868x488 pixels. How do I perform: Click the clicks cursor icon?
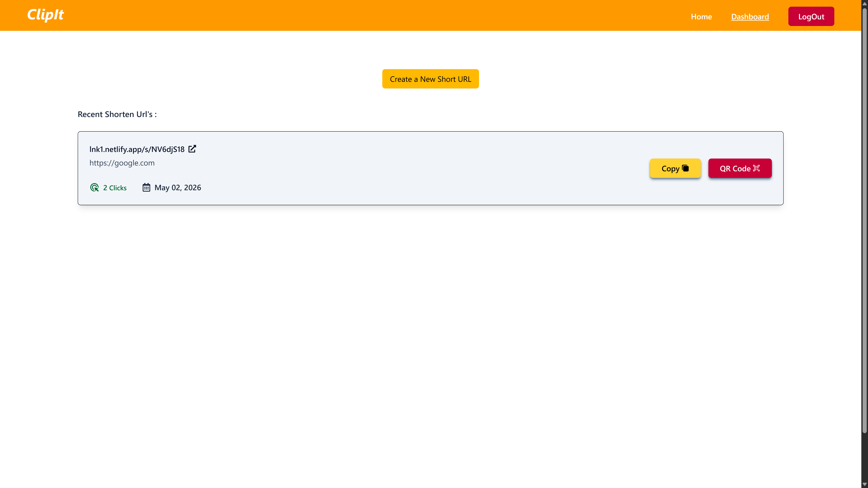click(x=94, y=188)
